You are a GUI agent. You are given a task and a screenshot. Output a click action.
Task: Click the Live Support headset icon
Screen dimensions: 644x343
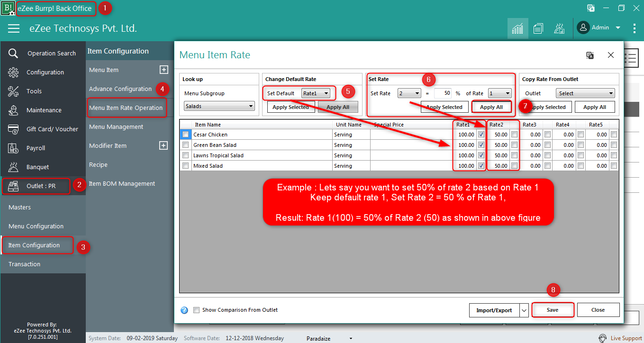(603, 338)
